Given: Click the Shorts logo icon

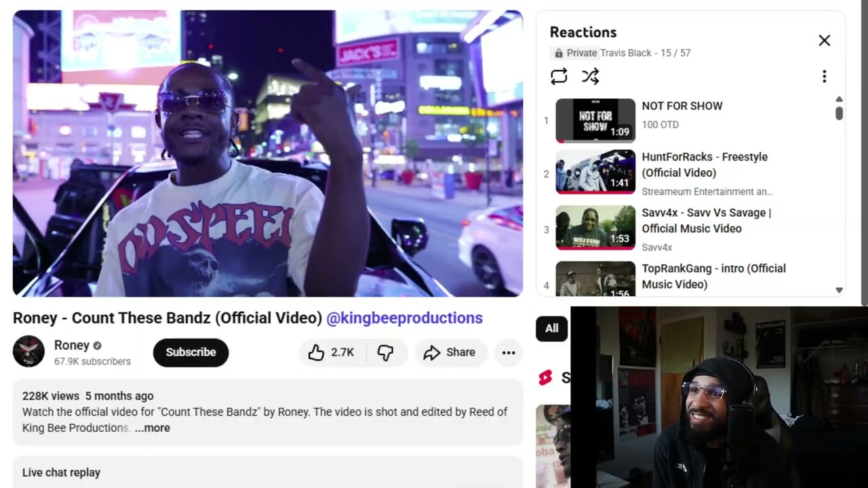Looking at the screenshot, I should [x=545, y=378].
